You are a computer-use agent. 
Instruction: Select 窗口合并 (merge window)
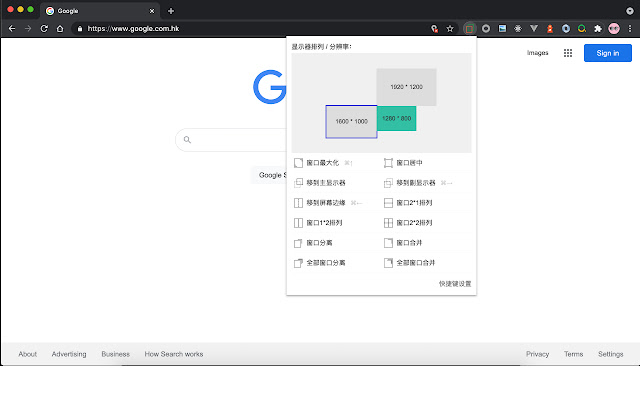[403, 243]
